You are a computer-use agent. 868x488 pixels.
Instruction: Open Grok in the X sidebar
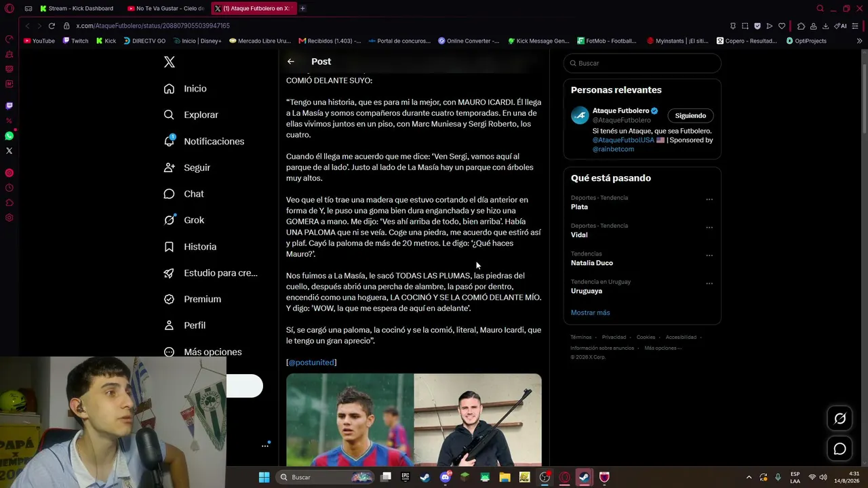pyautogui.click(x=184, y=220)
